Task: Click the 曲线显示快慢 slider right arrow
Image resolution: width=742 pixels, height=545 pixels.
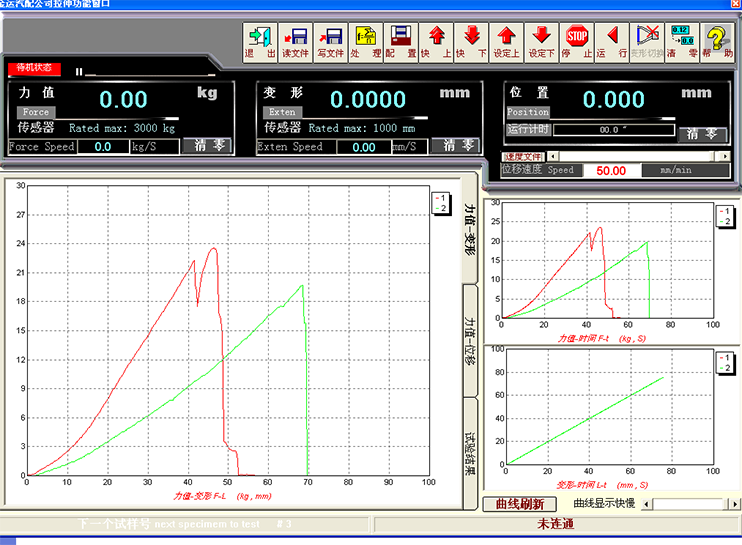Action: 735,503
